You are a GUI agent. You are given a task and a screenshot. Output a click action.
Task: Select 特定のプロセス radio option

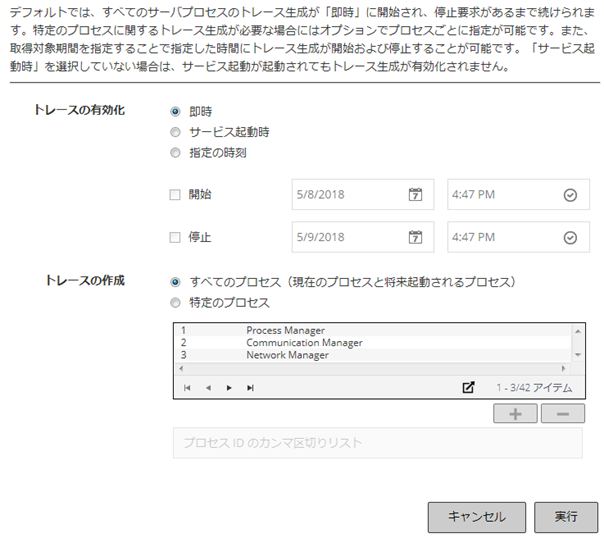[x=175, y=303]
